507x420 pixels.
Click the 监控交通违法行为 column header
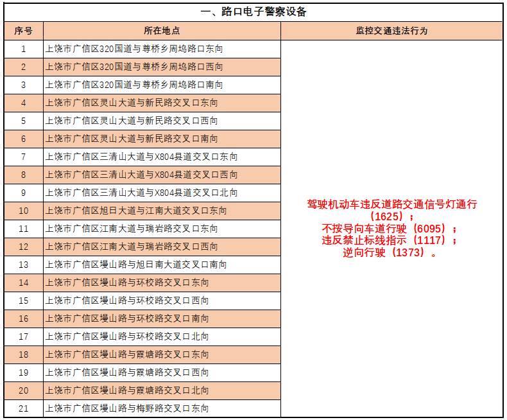click(x=391, y=31)
